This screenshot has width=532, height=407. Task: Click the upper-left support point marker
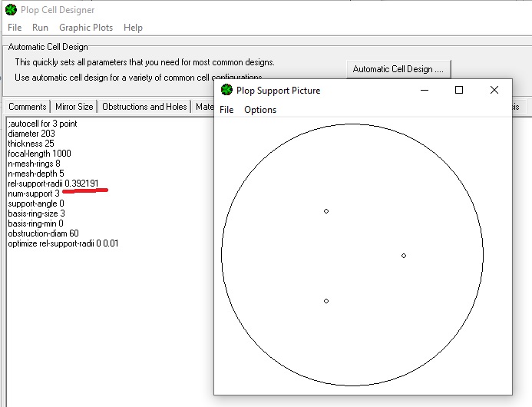click(x=326, y=210)
